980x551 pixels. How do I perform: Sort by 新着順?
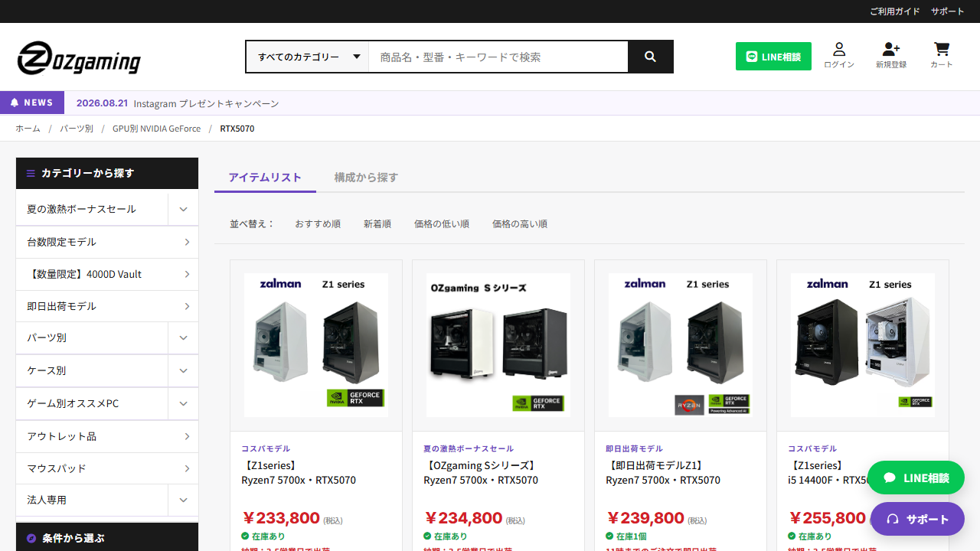point(377,224)
